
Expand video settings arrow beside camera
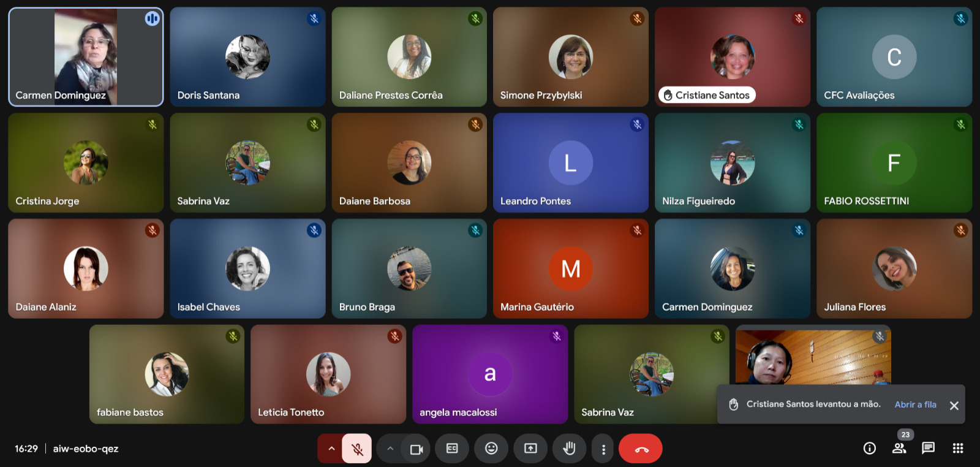tap(390, 449)
